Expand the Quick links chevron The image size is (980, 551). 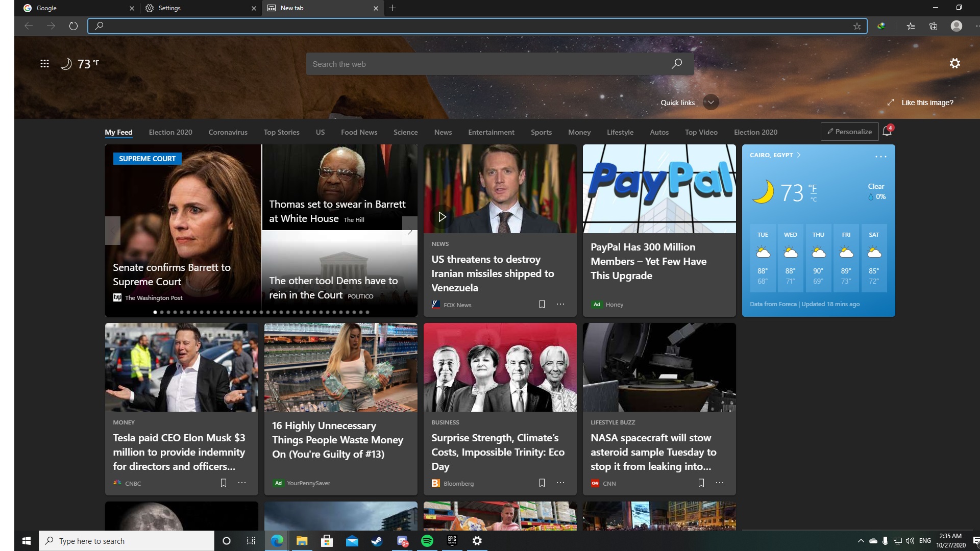710,102
